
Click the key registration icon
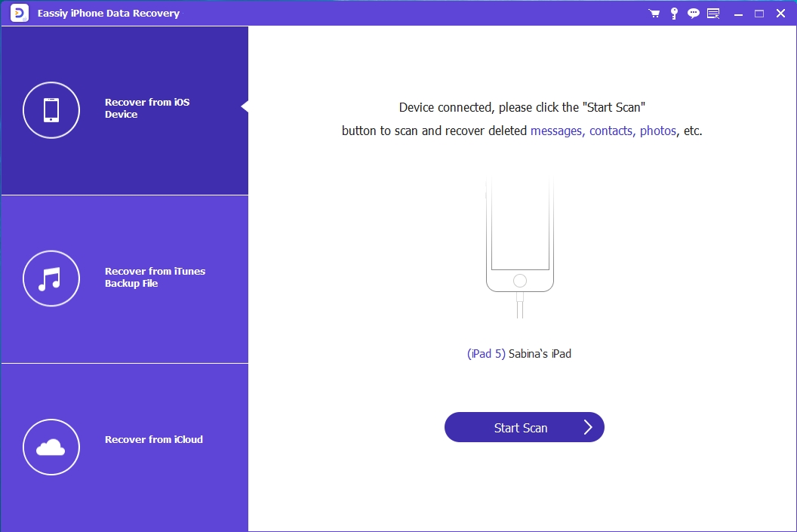[673, 13]
